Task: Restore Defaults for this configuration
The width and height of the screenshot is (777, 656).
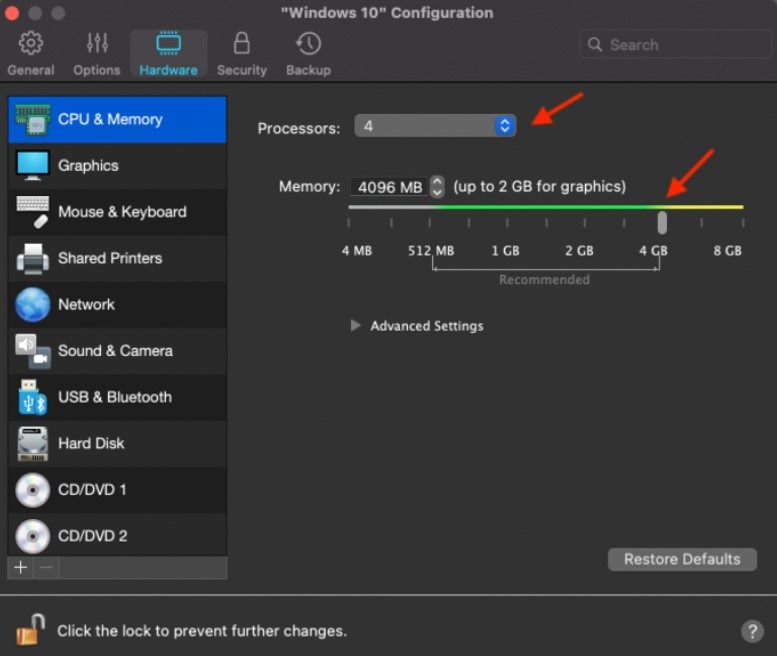Action: point(682,559)
